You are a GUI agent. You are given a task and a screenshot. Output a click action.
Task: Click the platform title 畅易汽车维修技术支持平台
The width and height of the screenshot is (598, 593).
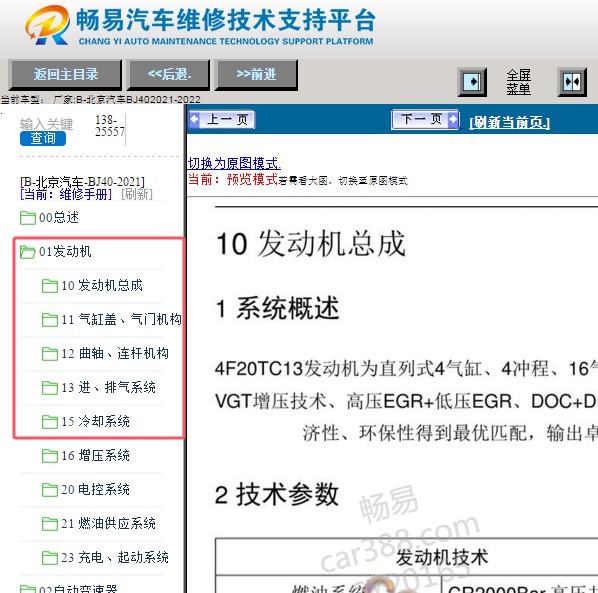tap(226, 20)
